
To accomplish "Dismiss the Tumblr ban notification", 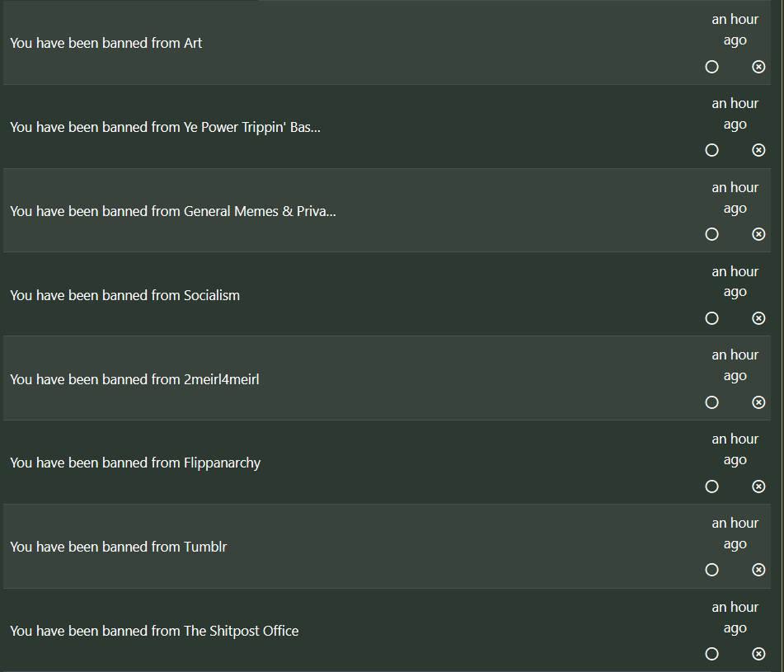I will [x=758, y=570].
